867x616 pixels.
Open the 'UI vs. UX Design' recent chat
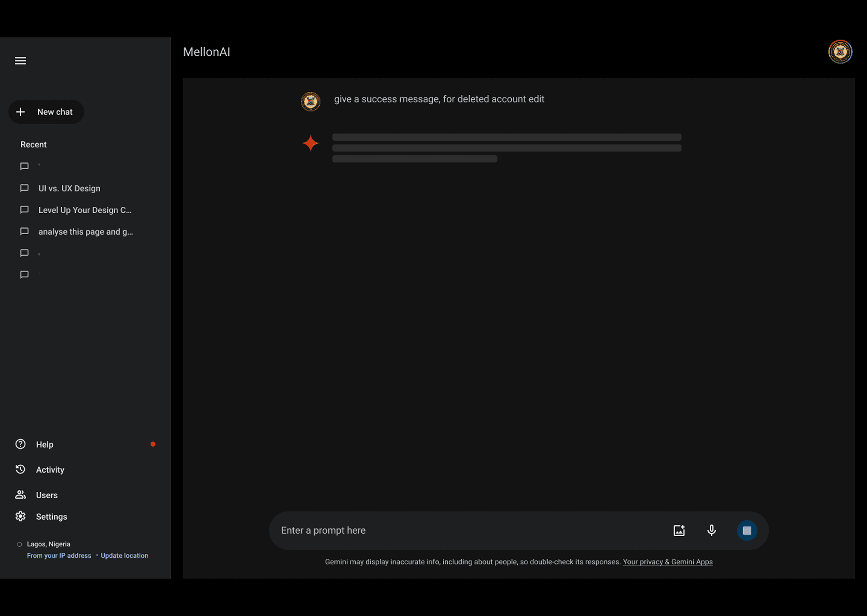(69, 188)
